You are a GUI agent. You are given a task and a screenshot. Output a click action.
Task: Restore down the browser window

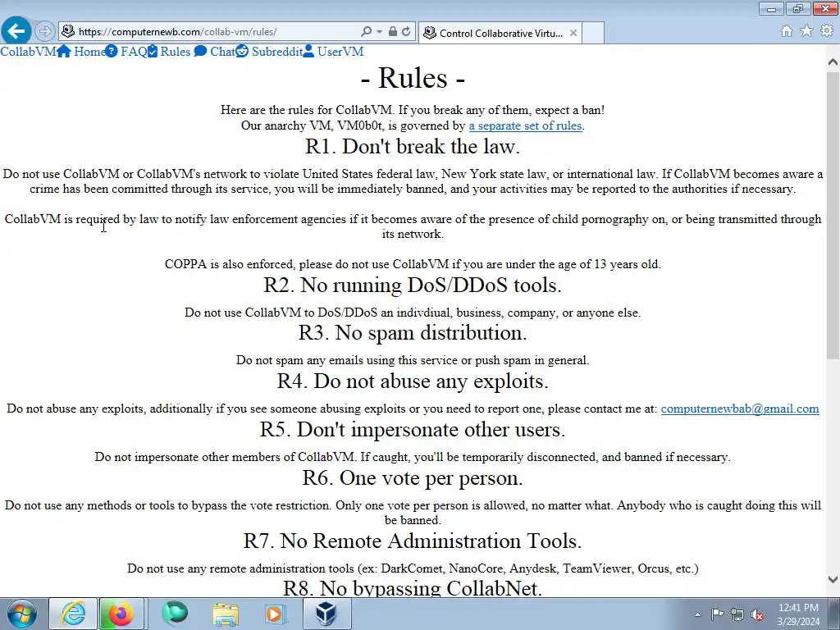(x=798, y=8)
